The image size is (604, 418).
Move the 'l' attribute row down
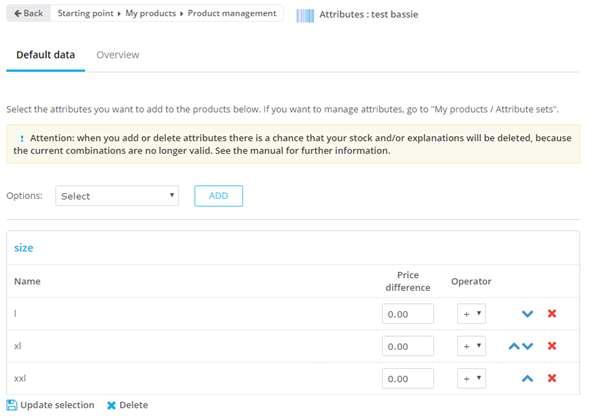click(x=527, y=314)
